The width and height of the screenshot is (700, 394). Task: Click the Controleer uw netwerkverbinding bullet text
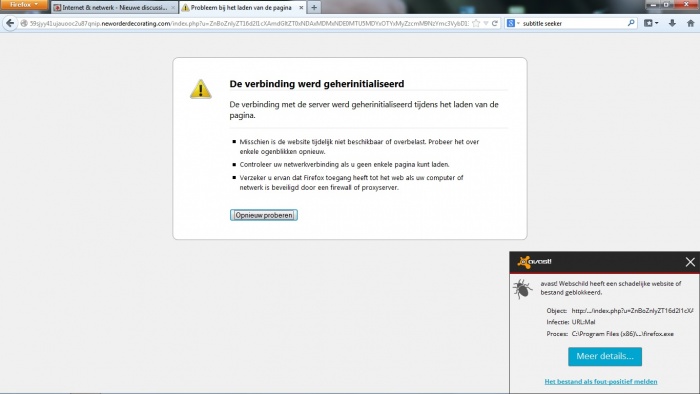pos(344,164)
